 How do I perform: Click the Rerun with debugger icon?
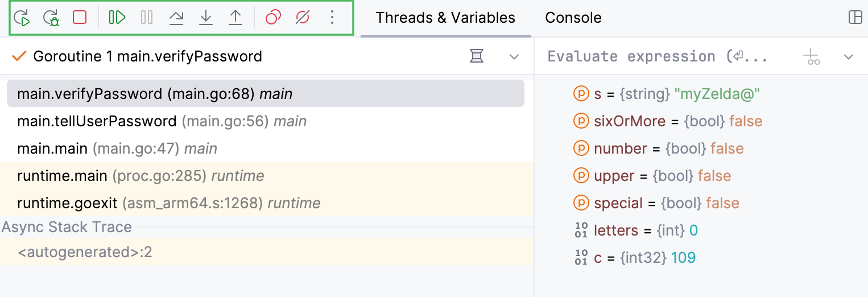51,18
